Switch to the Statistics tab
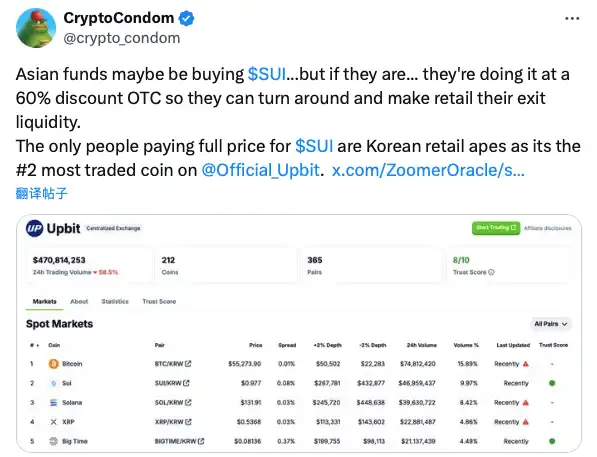The image size is (597, 457). (115, 301)
